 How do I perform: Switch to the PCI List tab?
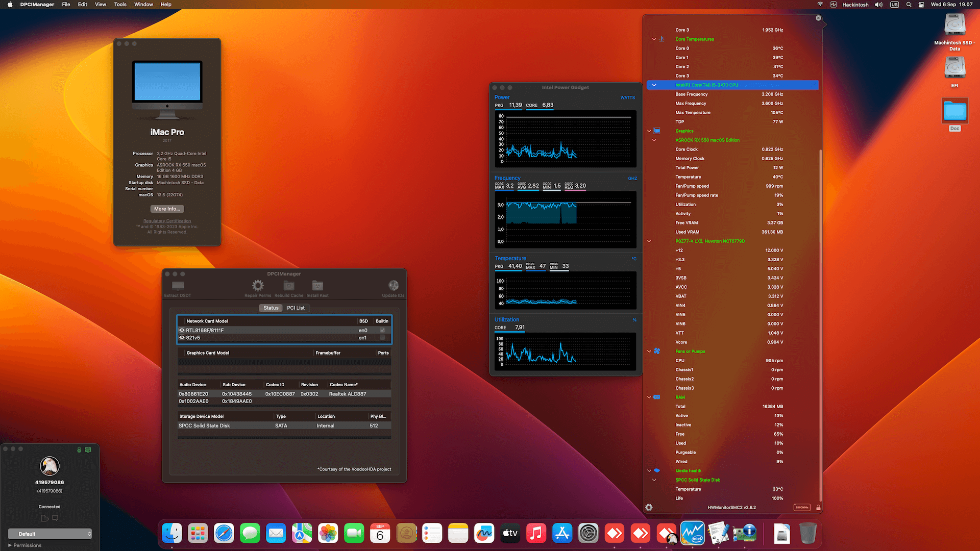(296, 308)
